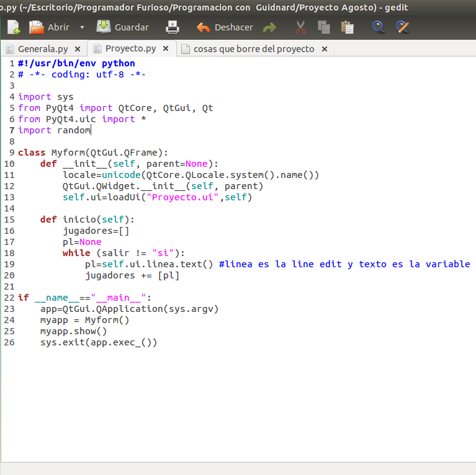Click 'if __name__=="__main__":' on line 22
This screenshot has width=476, height=475.
84,298
